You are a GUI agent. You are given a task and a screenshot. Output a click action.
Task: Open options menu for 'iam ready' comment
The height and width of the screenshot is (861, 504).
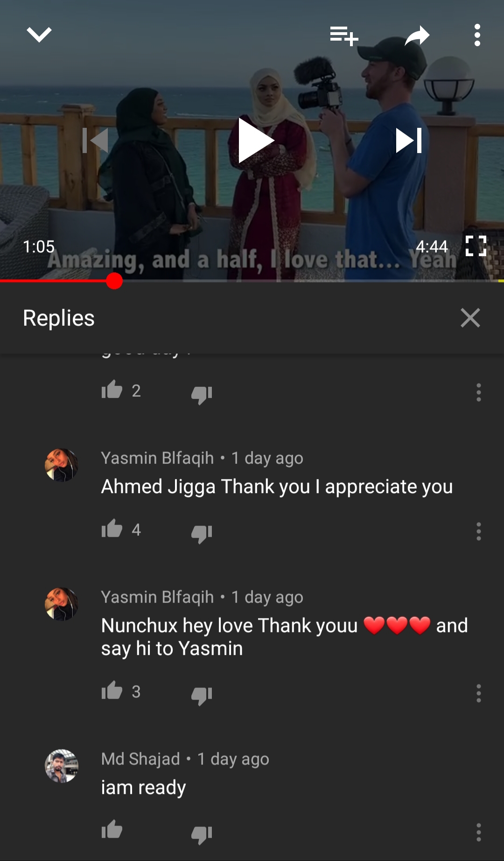point(478,833)
